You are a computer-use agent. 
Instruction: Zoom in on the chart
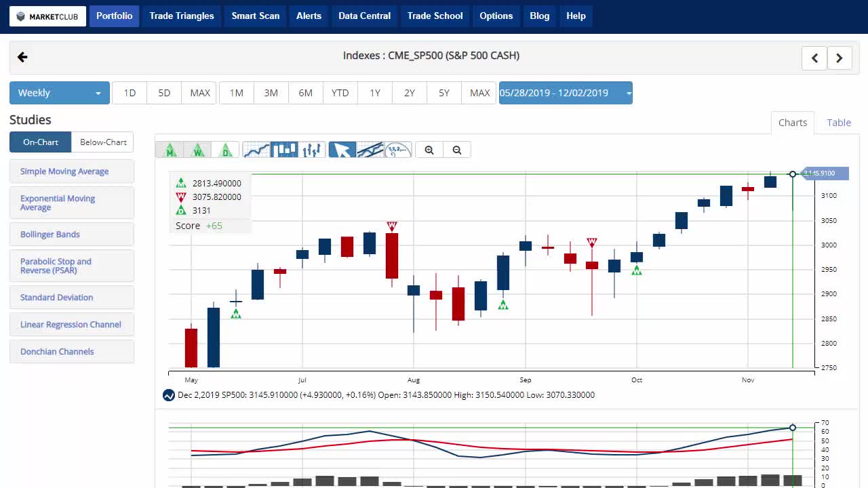[429, 150]
